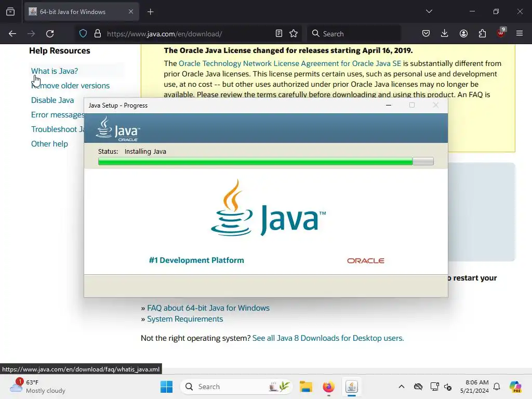Click the Java Setup - Progress title

(x=118, y=105)
